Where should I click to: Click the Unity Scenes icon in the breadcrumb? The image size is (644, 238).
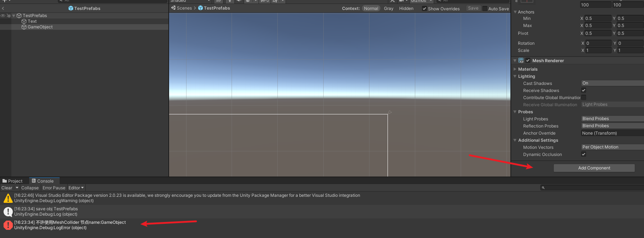(173, 8)
